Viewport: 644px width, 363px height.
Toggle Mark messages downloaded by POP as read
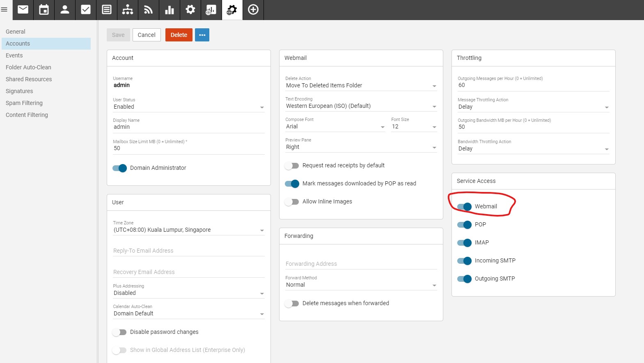click(x=292, y=184)
